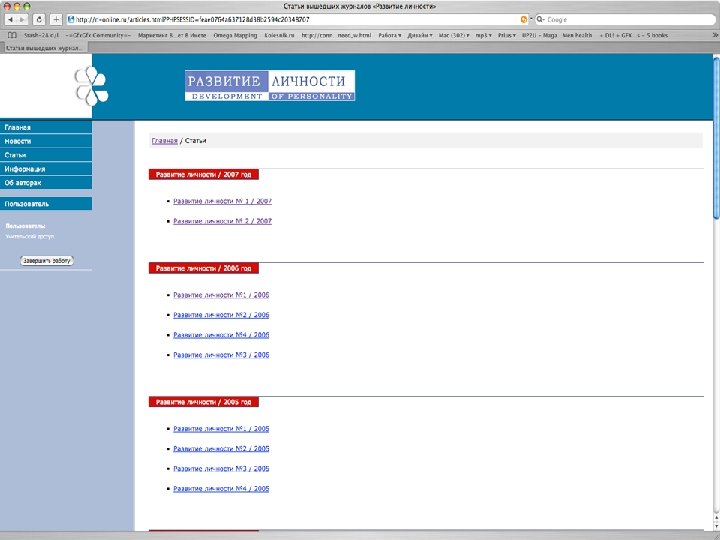Image resolution: width=720 pixels, height=540 pixels.
Task: Open Новости in the left menu
Action: coord(46,141)
